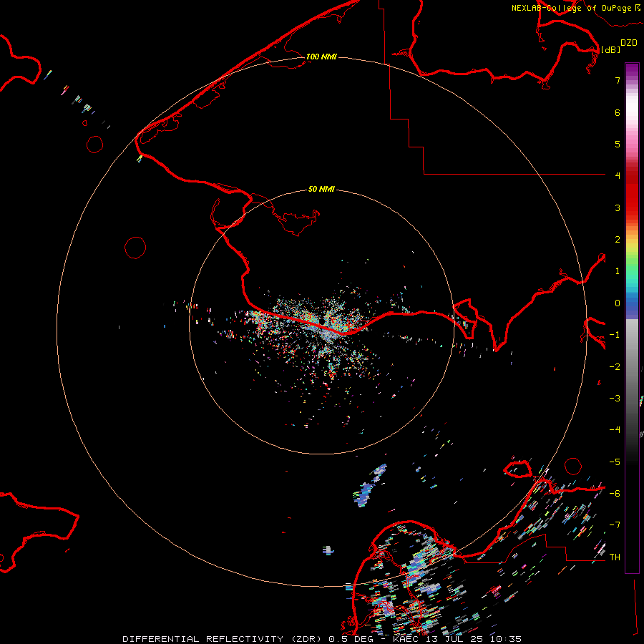644x644 pixels.
Task: Click the '-2' value on color scale
Action: coord(615,367)
